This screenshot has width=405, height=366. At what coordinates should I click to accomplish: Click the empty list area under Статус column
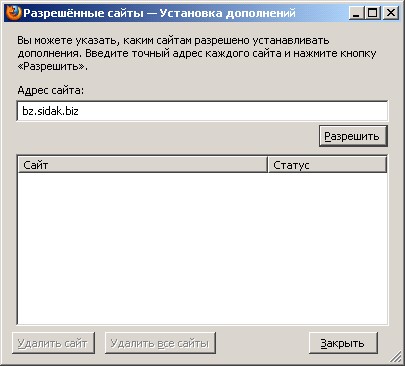tap(327, 248)
